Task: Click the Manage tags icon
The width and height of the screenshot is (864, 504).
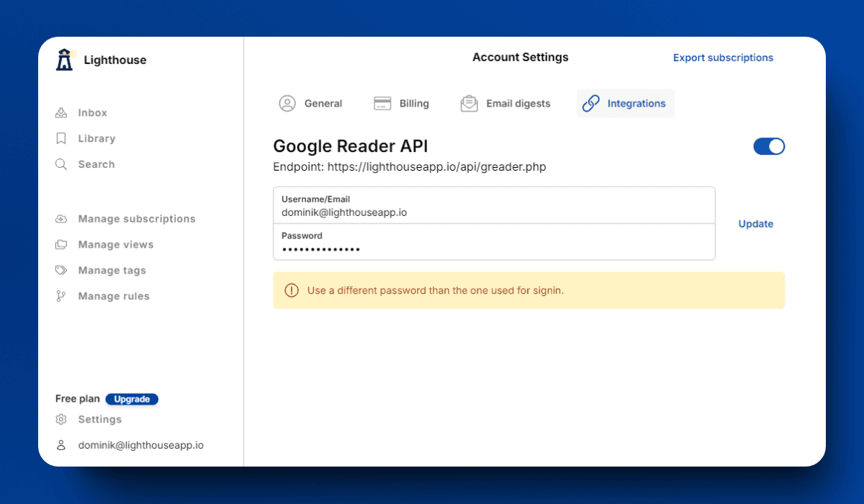Action: point(61,271)
